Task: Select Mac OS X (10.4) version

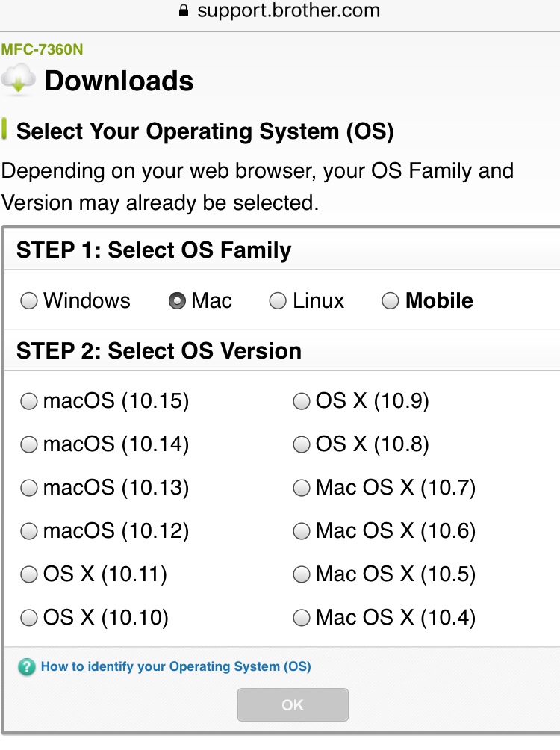Action: 302,619
